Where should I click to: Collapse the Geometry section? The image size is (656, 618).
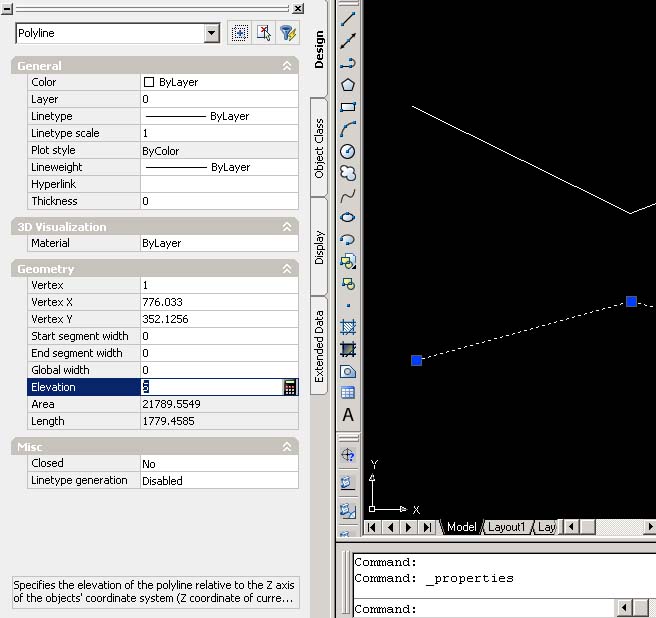(x=287, y=269)
